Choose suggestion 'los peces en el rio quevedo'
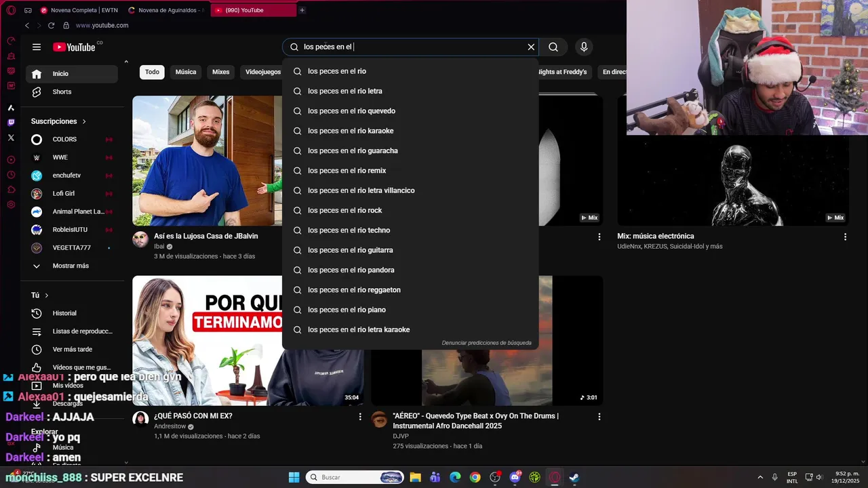This screenshot has height=488, width=868. coord(410,111)
